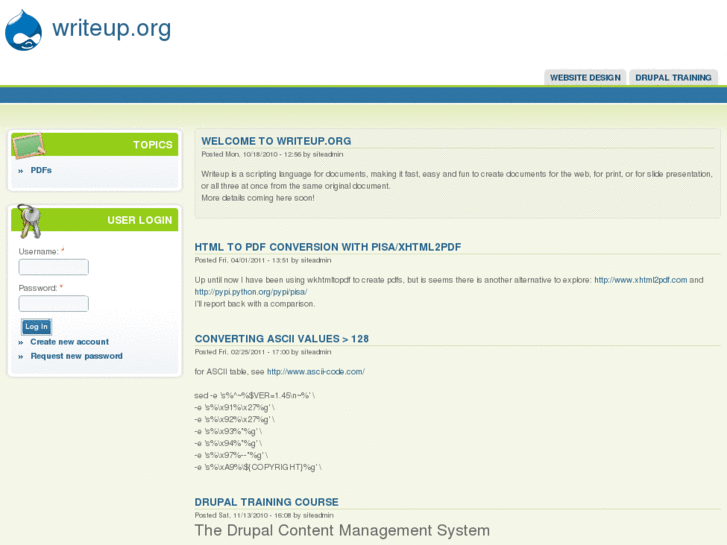This screenshot has height=545, width=727.
Task: Click the 'More details coming here soon!' text
Action: (x=258, y=198)
